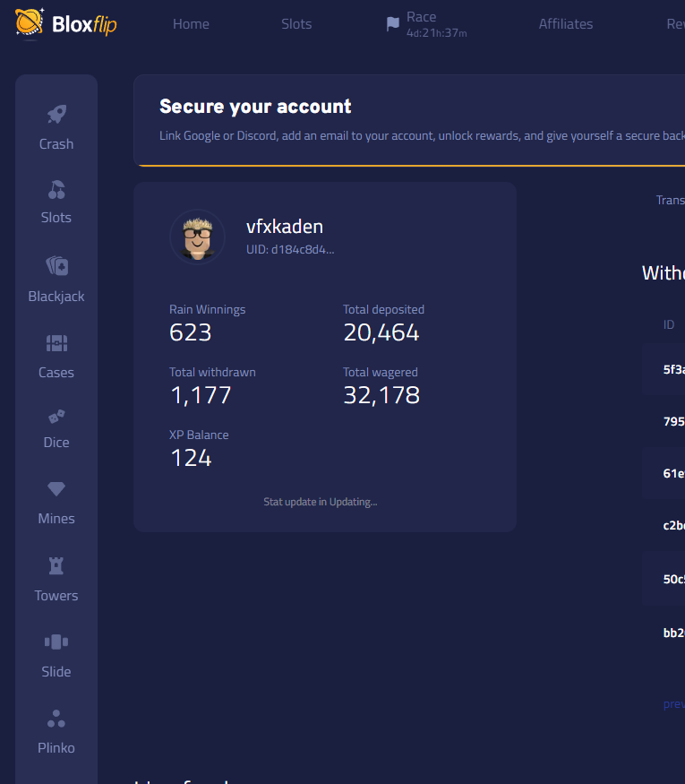Viewport: 685px width, 784px height.
Task: Choose the Dice game icon
Action: click(56, 416)
